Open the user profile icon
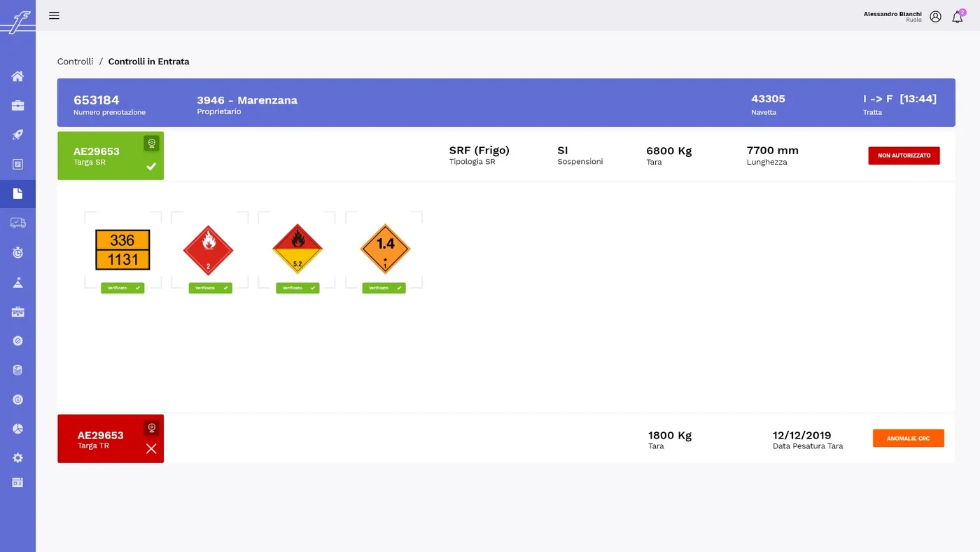The image size is (980, 552). tap(935, 17)
